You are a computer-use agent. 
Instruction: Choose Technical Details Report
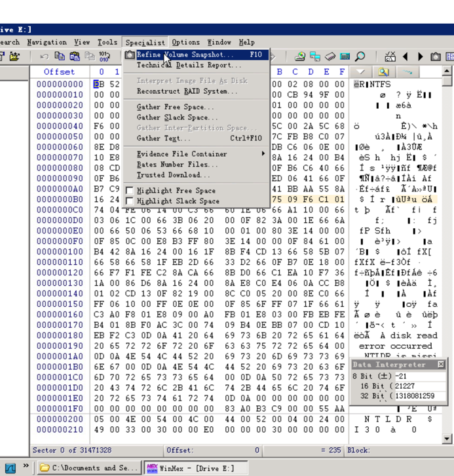click(x=196, y=66)
